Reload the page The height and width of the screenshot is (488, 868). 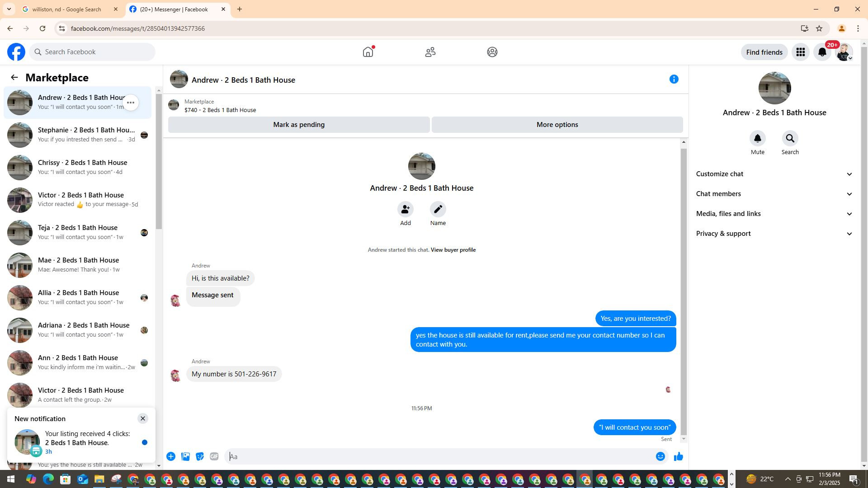pyautogui.click(x=42, y=28)
